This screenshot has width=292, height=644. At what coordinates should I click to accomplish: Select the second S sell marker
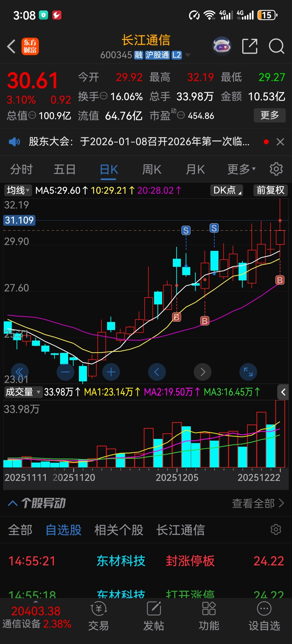[214, 228]
